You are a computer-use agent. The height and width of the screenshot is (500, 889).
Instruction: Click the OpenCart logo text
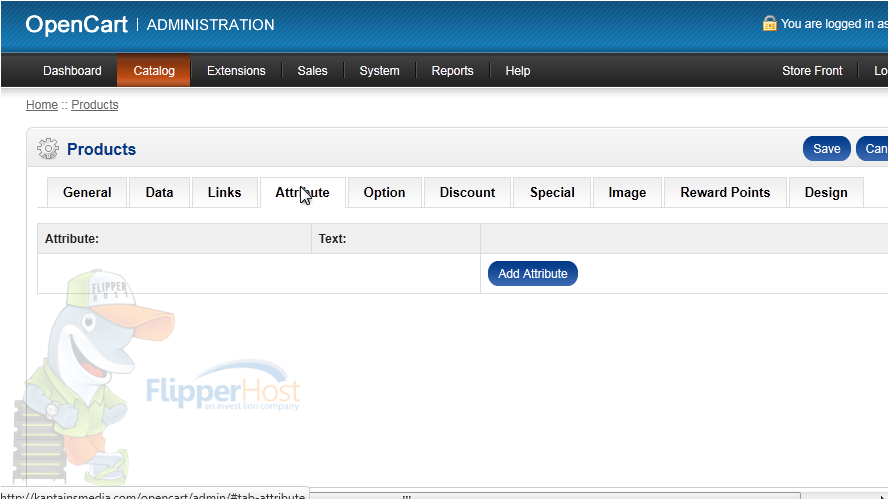(x=77, y=24)
